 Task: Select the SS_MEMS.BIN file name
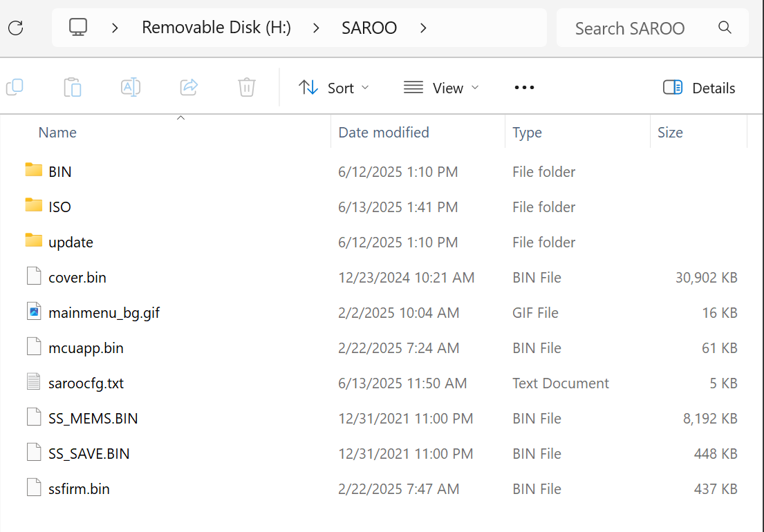(93, 419)
